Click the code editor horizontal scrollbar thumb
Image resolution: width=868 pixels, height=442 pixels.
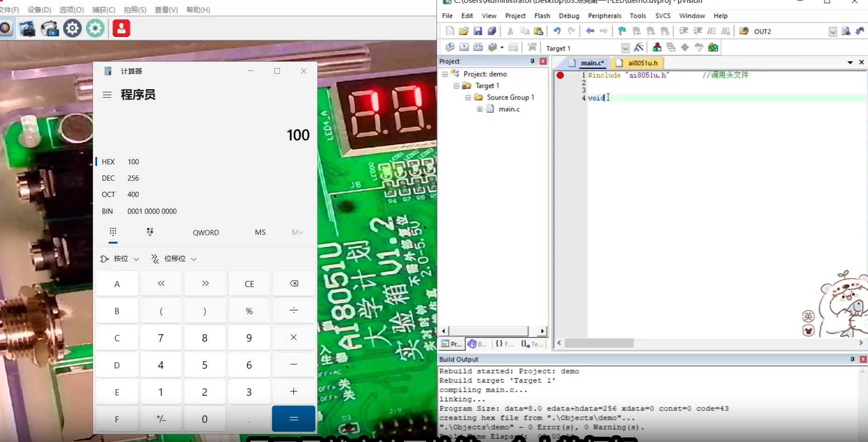click(599, 343)
